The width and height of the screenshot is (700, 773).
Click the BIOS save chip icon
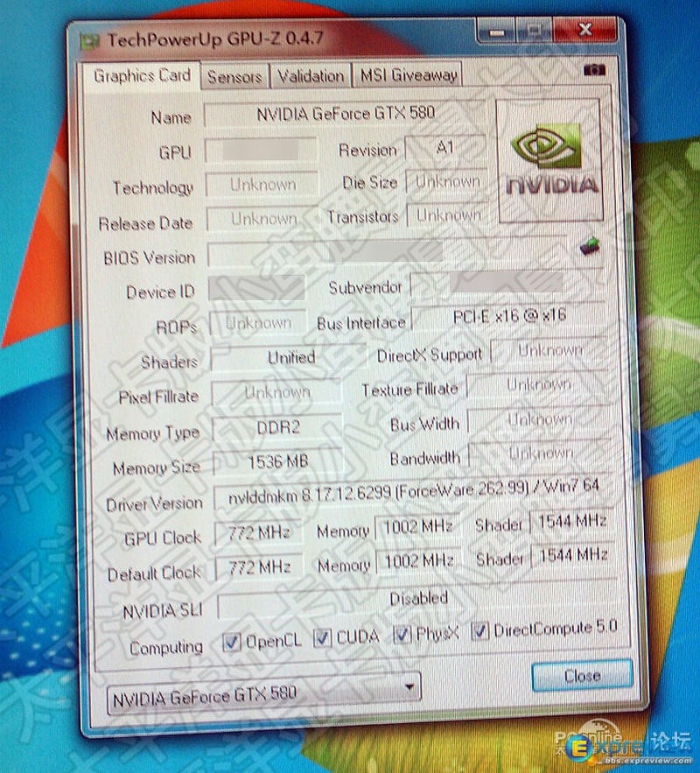pyautogui.click(x=590, y=245)
